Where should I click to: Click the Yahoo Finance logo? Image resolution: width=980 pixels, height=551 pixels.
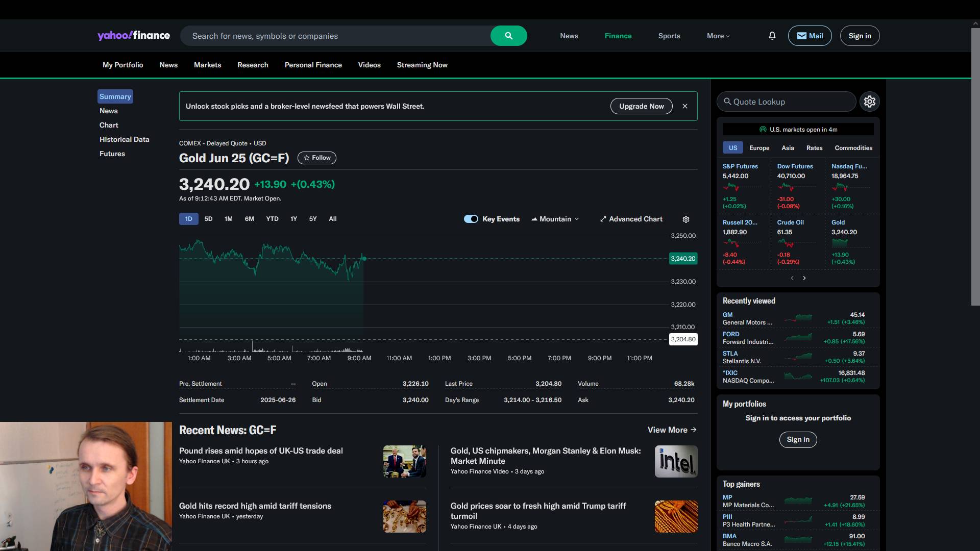[134, 35]
